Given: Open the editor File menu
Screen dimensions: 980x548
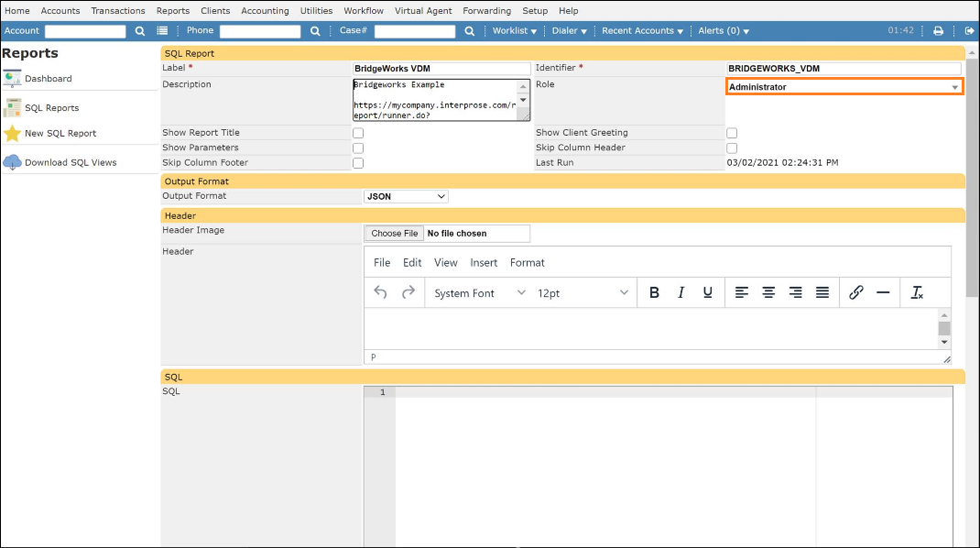Looking at the screenshot, I should coord(382,263).
